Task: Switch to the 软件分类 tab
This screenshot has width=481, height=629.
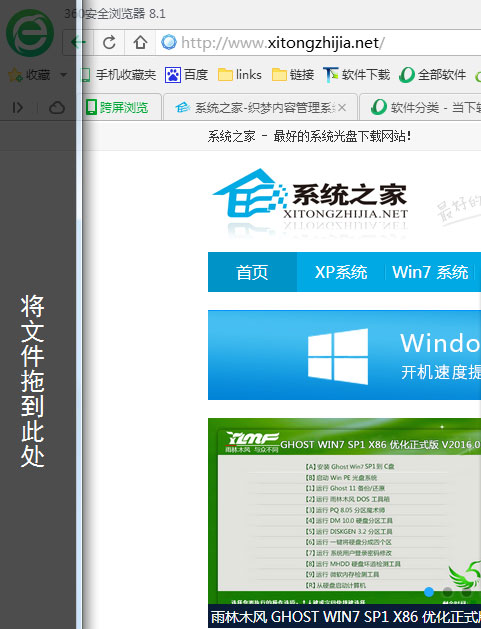Action: (x=420, y=108)
